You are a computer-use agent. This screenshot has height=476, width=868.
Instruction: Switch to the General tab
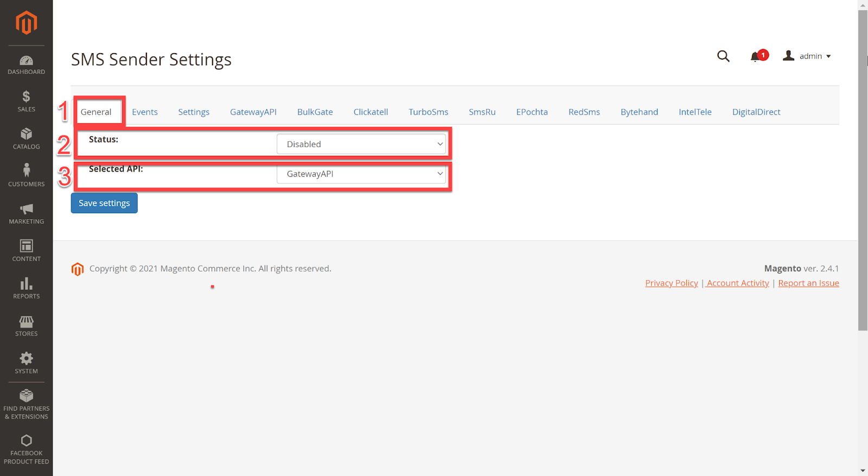click(96, 112)
